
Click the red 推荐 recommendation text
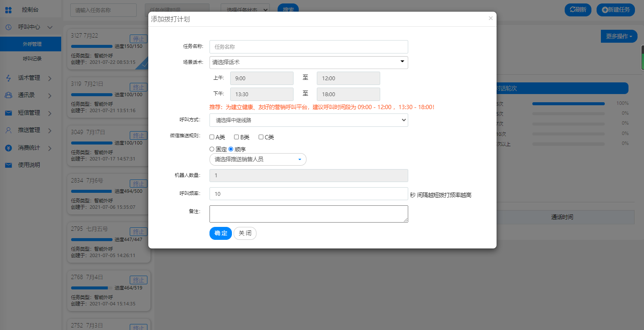(x=322, y=107)
